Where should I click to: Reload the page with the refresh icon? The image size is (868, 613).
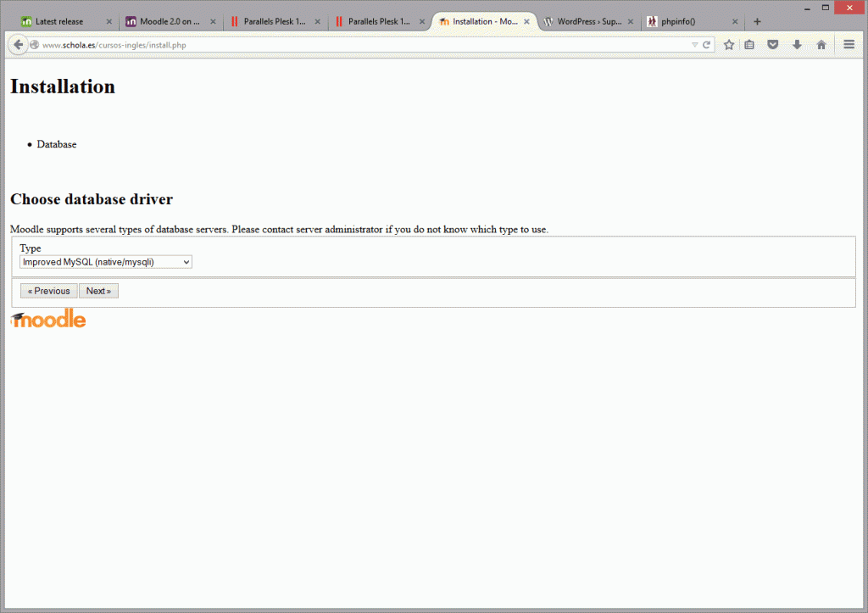[x=706, y=45]
